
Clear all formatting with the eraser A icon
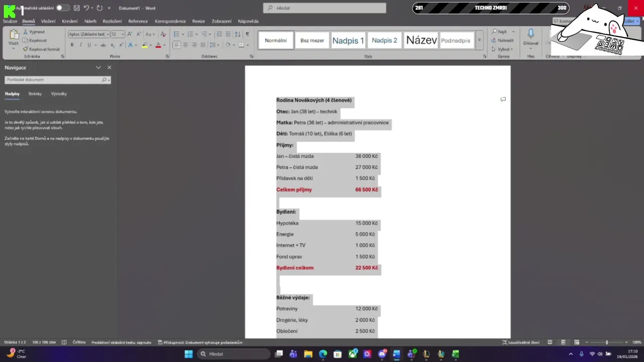coord(163,34)
